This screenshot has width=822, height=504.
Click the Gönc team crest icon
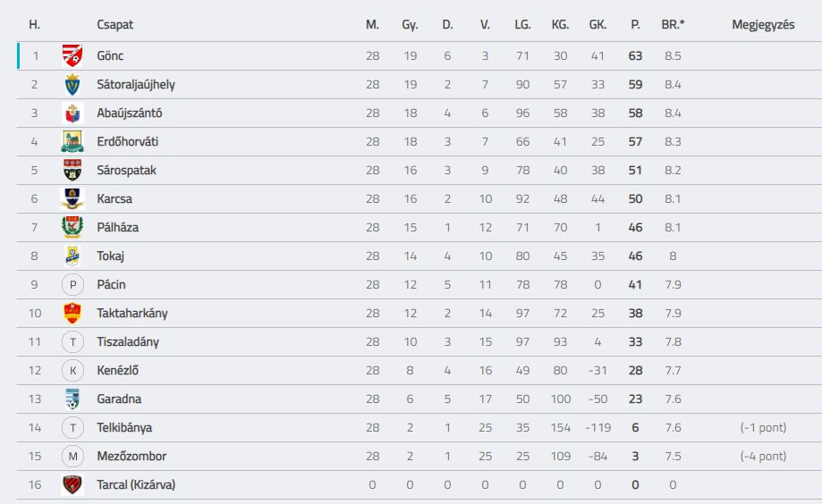tap(72, 55)
